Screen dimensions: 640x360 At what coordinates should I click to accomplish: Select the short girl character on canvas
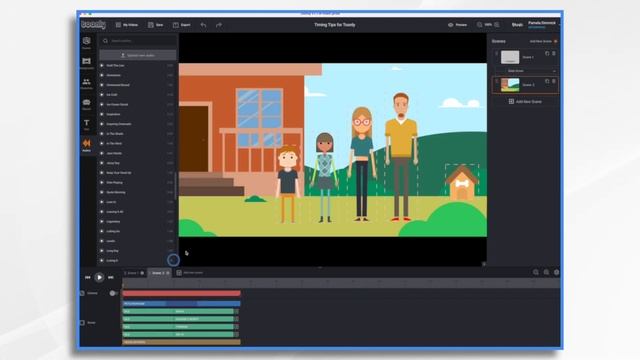(325, 178)
